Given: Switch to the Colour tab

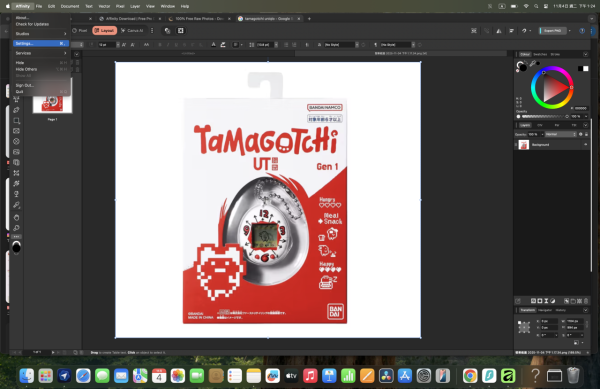Looking at the screenshot, I should pos(525,54).
